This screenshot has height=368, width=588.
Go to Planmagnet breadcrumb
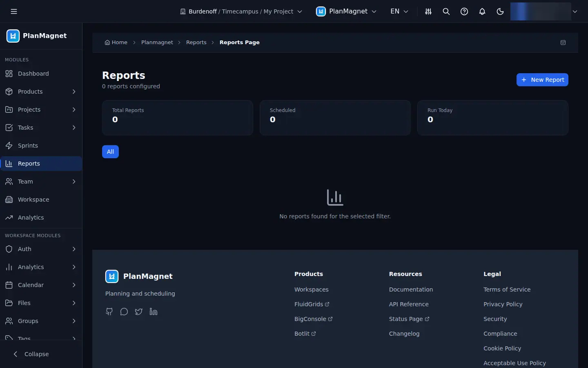click(157, 43)
